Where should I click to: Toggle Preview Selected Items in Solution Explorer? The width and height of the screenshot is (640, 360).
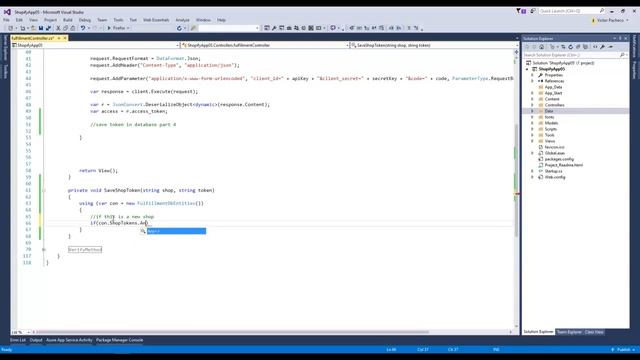click(x=611, y=47)
